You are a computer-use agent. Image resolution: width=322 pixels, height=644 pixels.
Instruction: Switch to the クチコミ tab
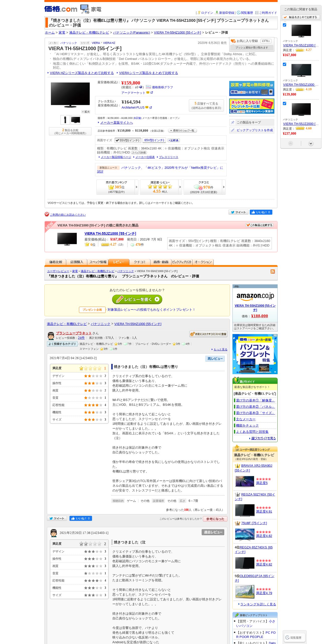click(x=140, y=262)
